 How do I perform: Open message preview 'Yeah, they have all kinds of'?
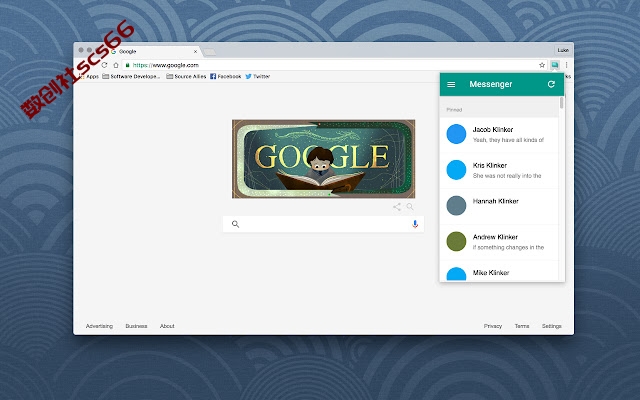pos(508,140)
